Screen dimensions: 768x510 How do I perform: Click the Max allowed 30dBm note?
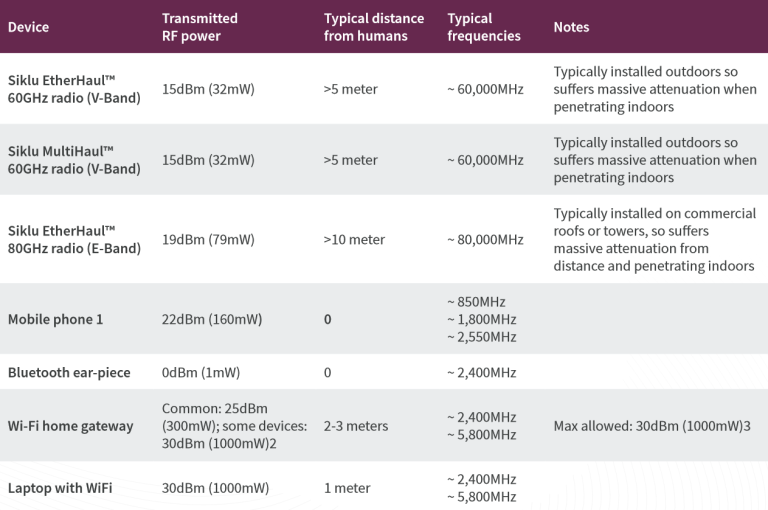pyautogui.click(x=652, y=426)
